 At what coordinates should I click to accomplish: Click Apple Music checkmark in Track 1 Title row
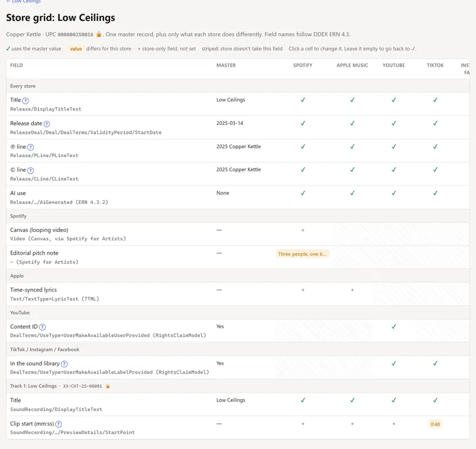[352, 400]
